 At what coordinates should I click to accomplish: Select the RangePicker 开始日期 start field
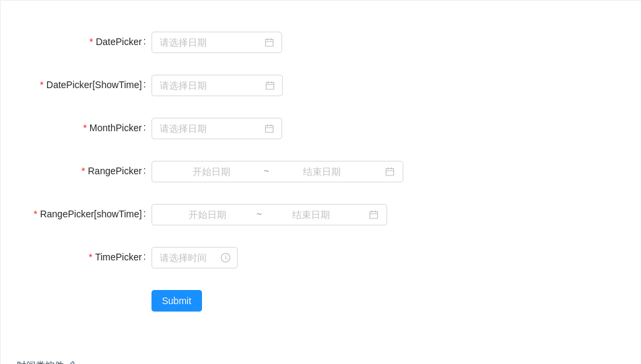pos(211,172)
